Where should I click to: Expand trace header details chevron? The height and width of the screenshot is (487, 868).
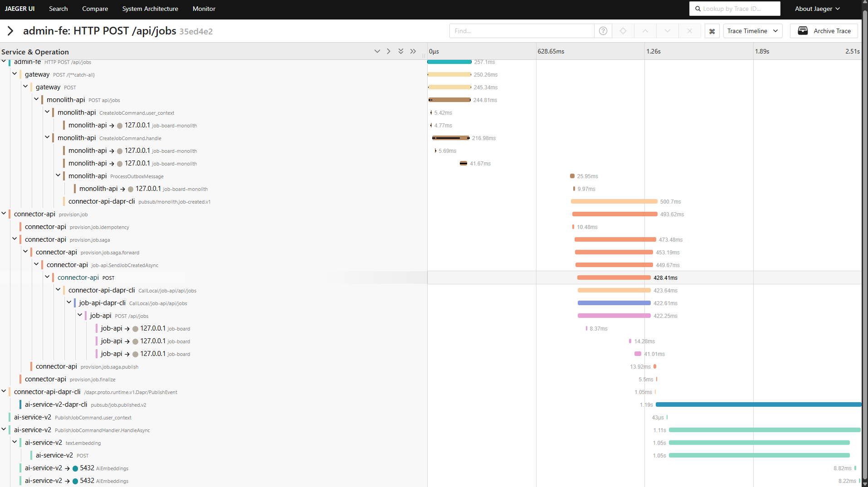pyautogui.click(x=10, y=31)
